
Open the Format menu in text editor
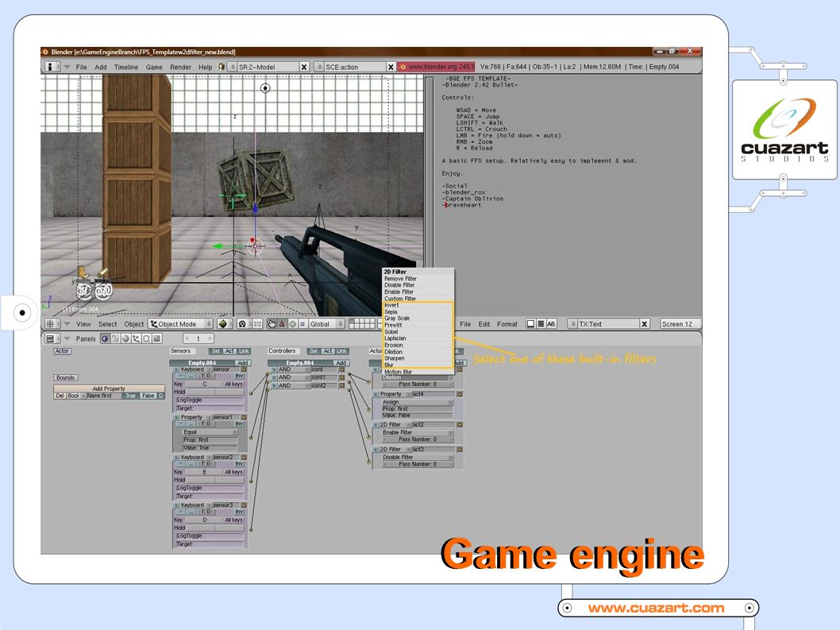point(507,324)
